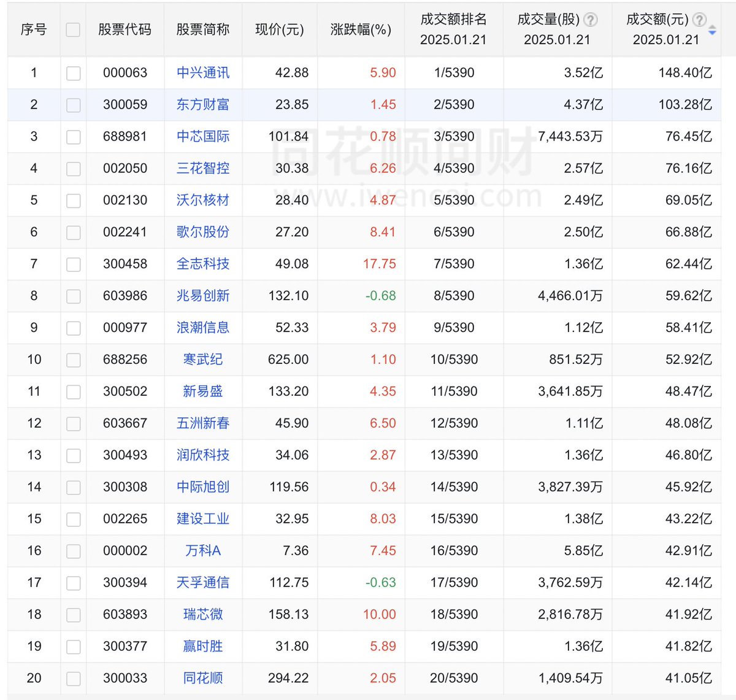Open 歌尔股份 stock details
Viewport: 736px width, 700px height.
pyautogui.click(x=203, y=233)
